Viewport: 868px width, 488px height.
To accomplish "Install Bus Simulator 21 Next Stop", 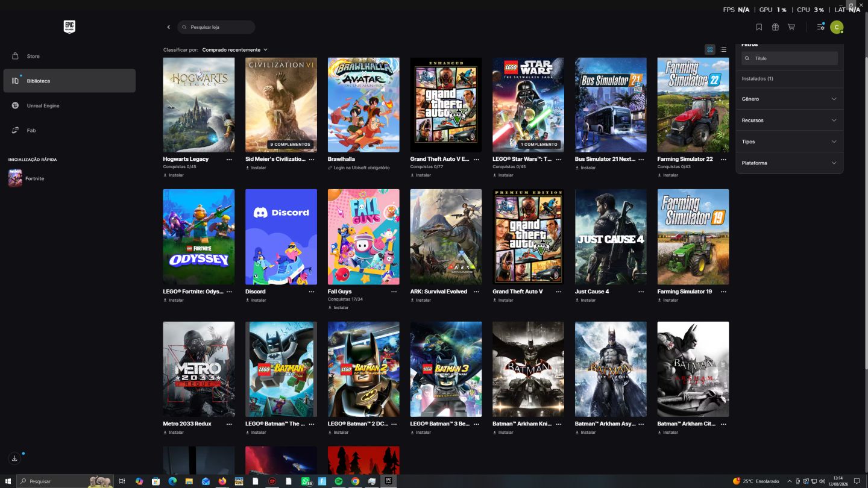I will (585, 168).
